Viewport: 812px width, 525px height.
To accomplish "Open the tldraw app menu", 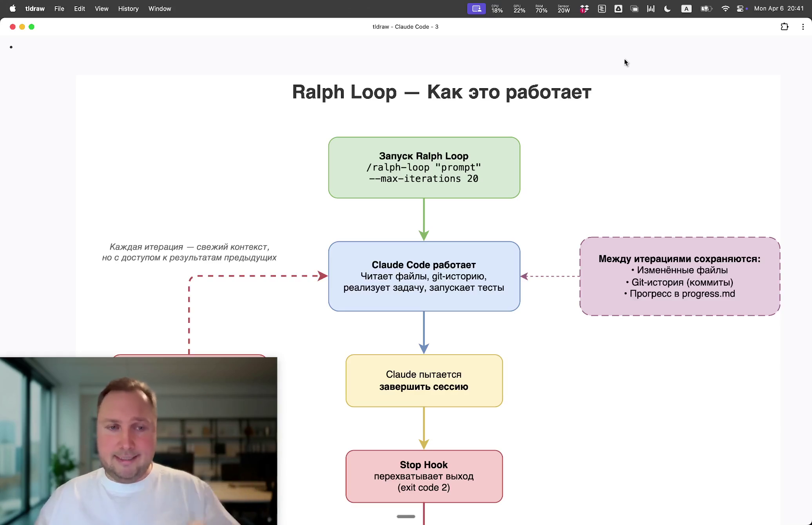I will [x=35, y=9].
